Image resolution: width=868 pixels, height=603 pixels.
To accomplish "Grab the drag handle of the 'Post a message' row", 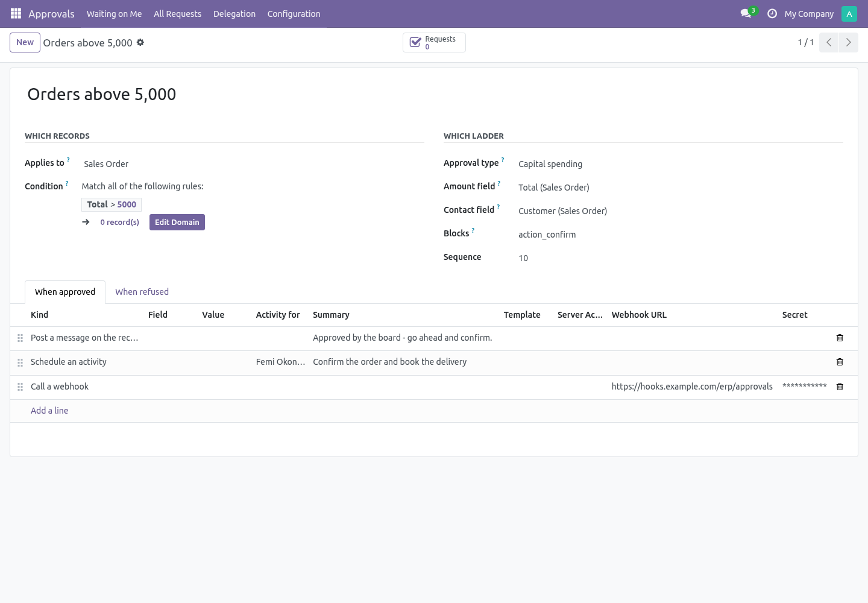I will (x=20, y=338).
